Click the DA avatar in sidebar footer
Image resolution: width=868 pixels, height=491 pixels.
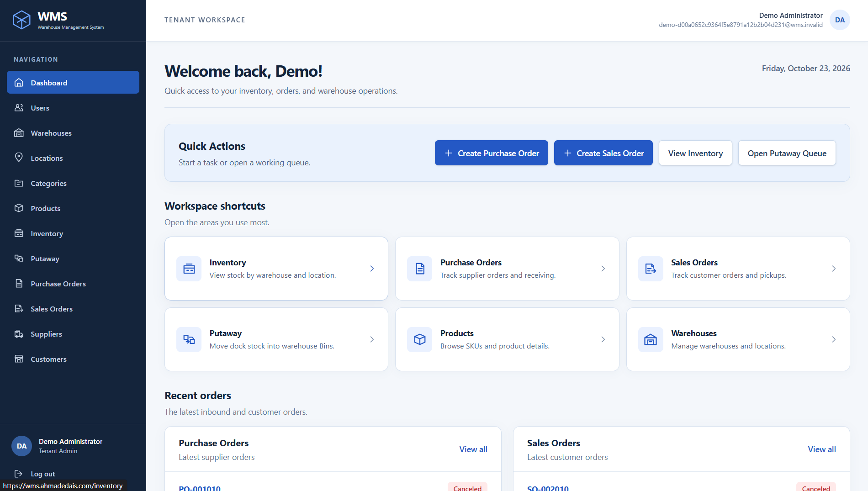pyautogui.click(x=21, y=446)
